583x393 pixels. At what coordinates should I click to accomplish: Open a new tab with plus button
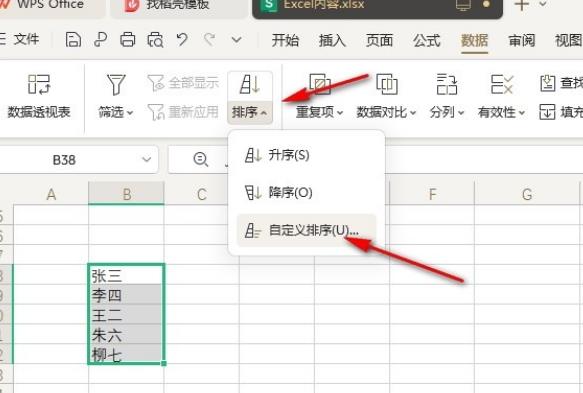pos(521,5)
